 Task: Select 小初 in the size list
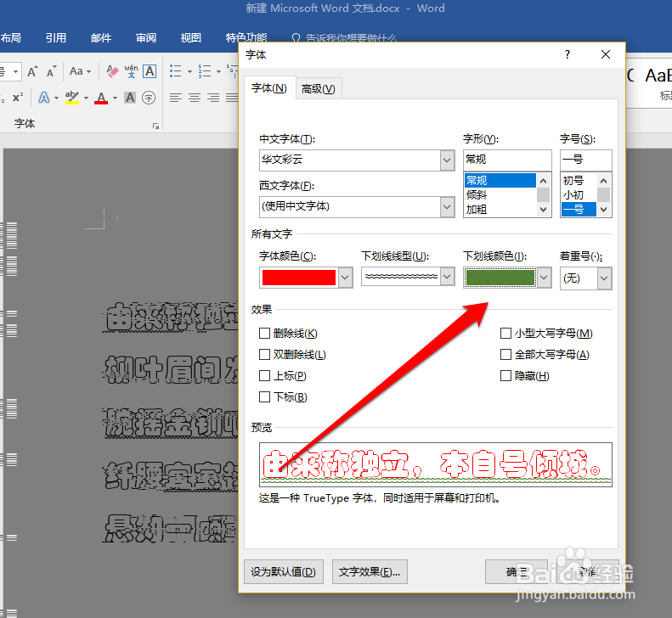point(579,195)
